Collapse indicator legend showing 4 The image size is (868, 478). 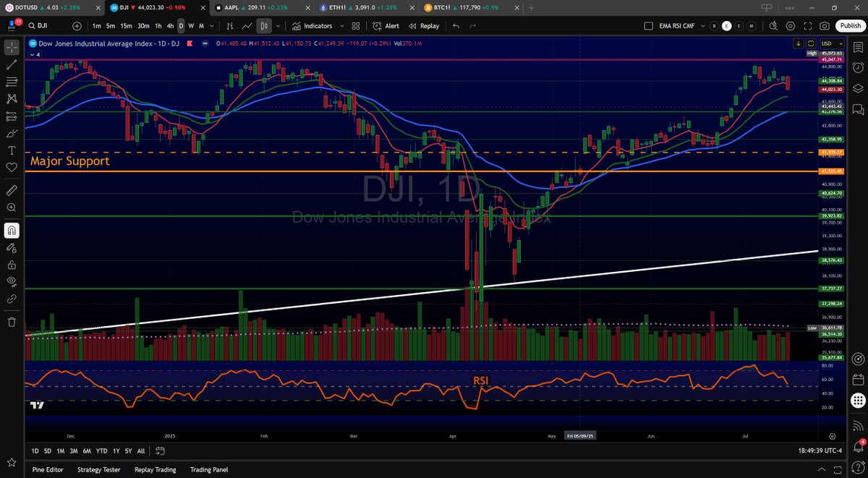34,54
